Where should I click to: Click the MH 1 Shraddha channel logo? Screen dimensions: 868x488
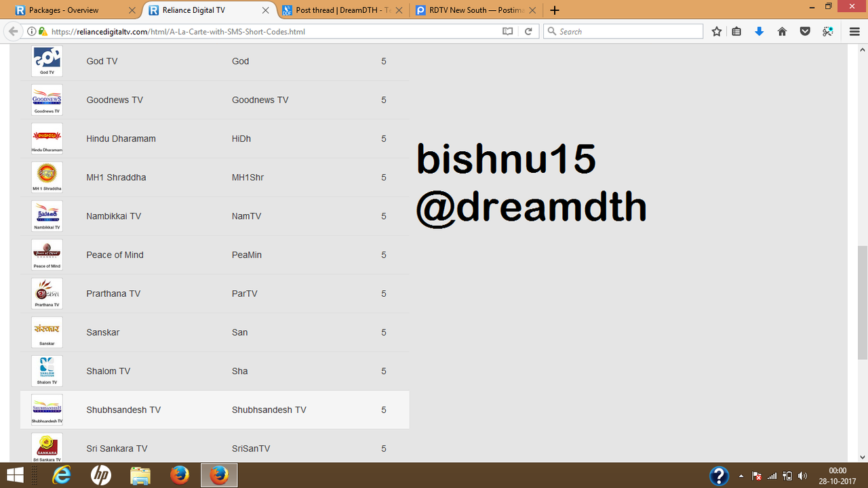tap(47, 177)
